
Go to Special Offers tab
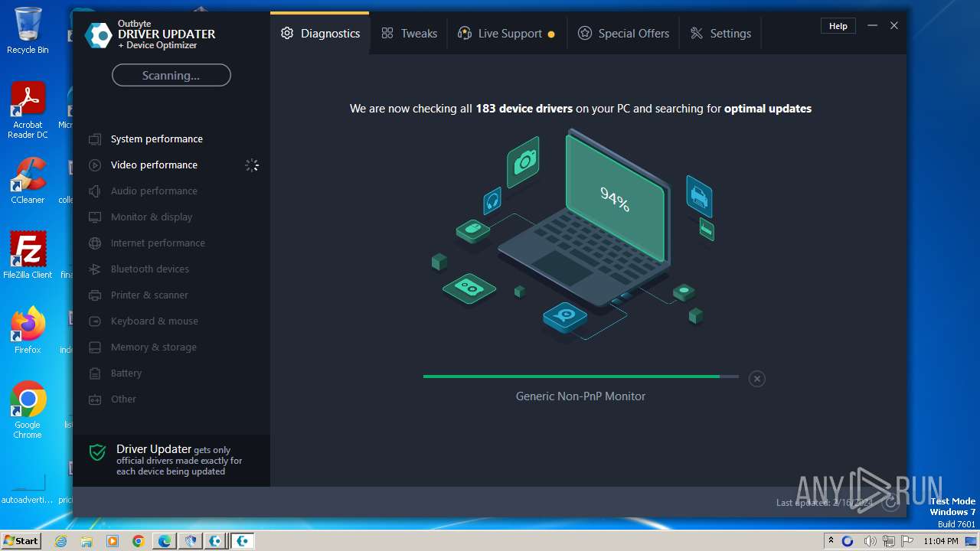coord(623,34)
